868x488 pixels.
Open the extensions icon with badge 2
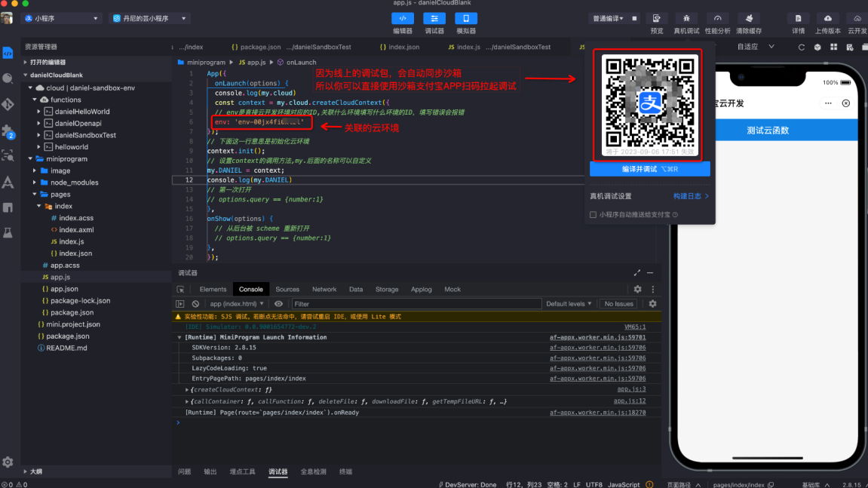[x=8, y=130]
